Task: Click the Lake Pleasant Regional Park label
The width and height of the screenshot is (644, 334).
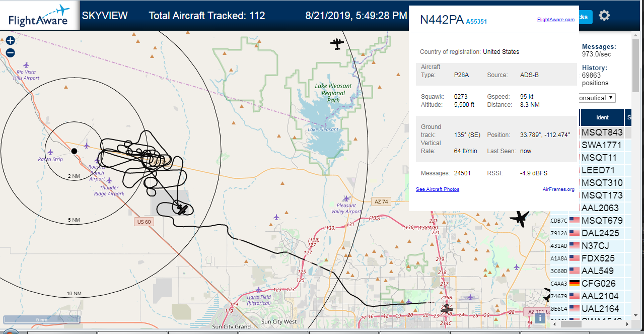Action: 333,93
